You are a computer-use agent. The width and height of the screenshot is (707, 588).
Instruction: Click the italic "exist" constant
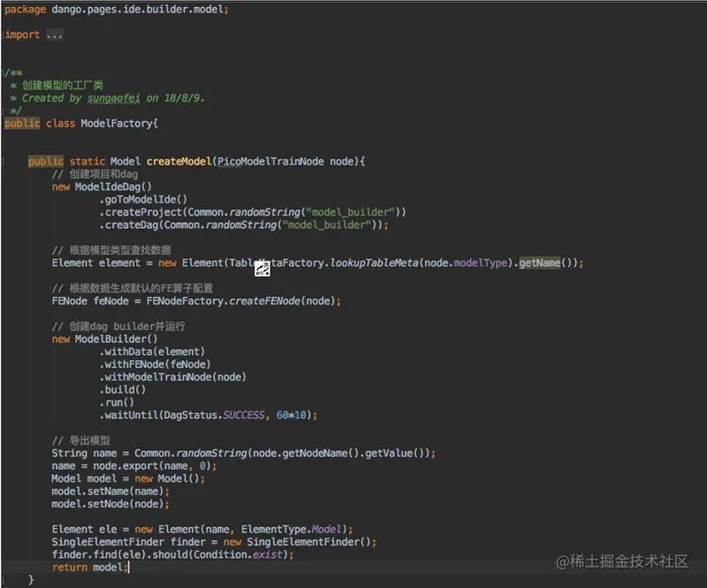268,554
